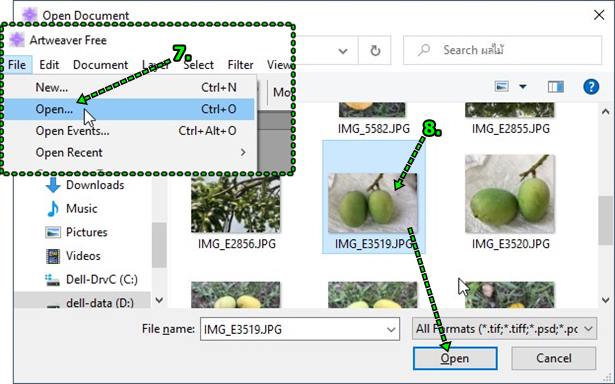This screenshot has height=384, width=615.
Task: Select the Downloads folder icon
Action: pyautogui.click(x=53, y=185)
